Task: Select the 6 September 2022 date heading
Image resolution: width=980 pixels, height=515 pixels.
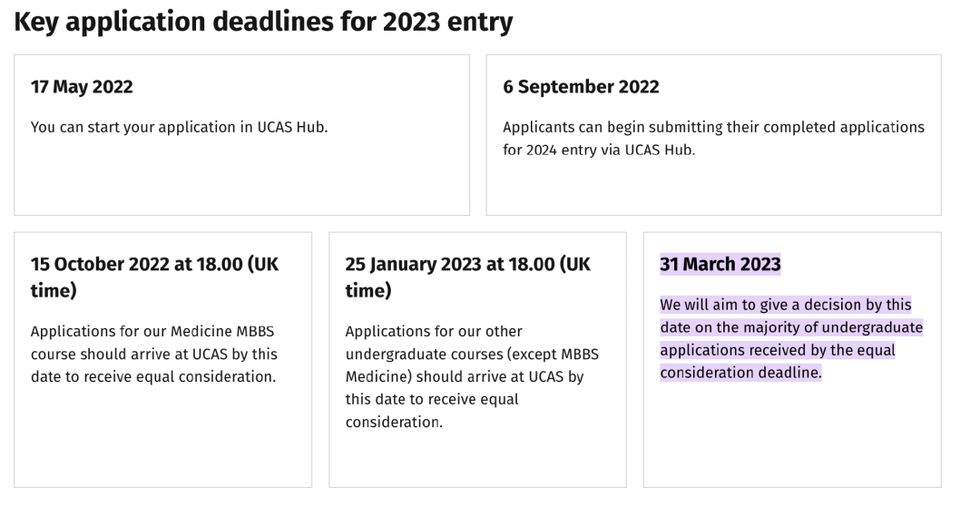Action: (581, 87)
